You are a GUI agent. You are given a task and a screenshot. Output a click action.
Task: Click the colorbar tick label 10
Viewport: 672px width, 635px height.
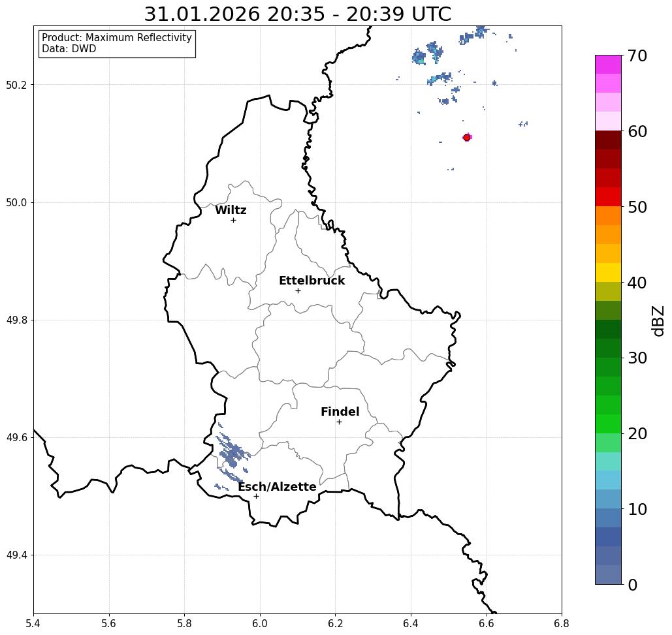coord(637,509)
